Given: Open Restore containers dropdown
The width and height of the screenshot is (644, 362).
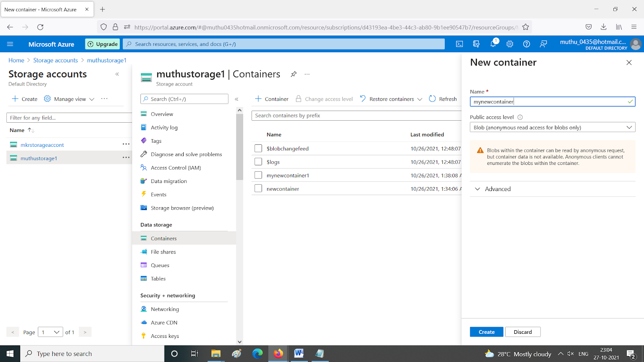Looking at the screenshot, I should [x=391, y=99].
